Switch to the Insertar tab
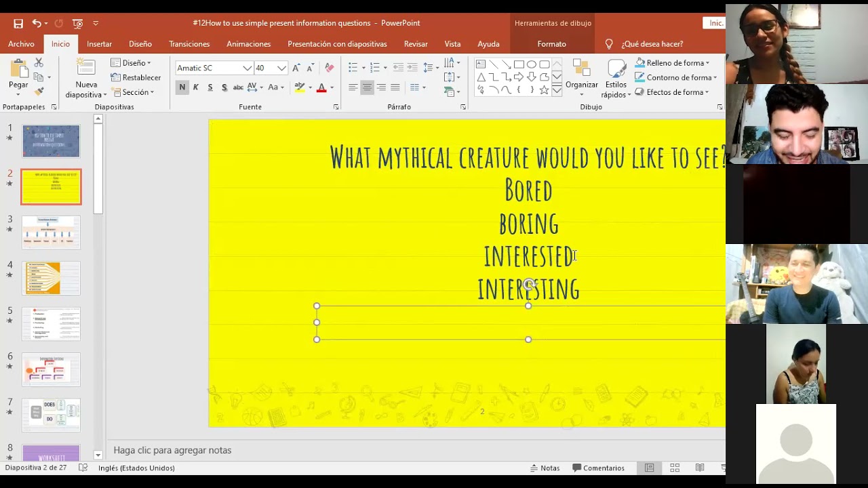This screenshot has width=868, height=488. [x=99, y=44]
